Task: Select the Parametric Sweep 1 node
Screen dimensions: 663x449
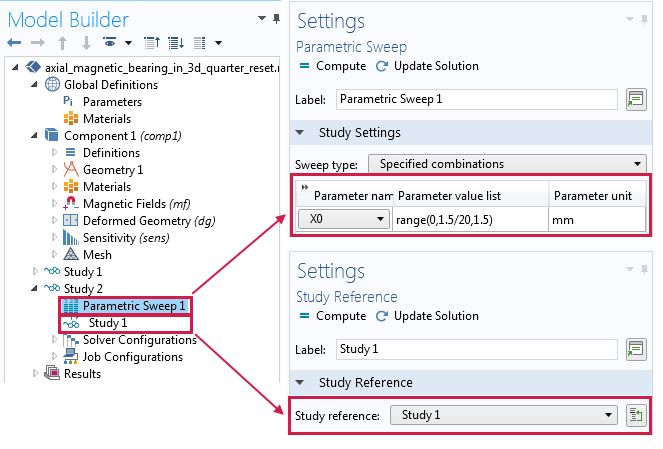Action: pos(125,306)
